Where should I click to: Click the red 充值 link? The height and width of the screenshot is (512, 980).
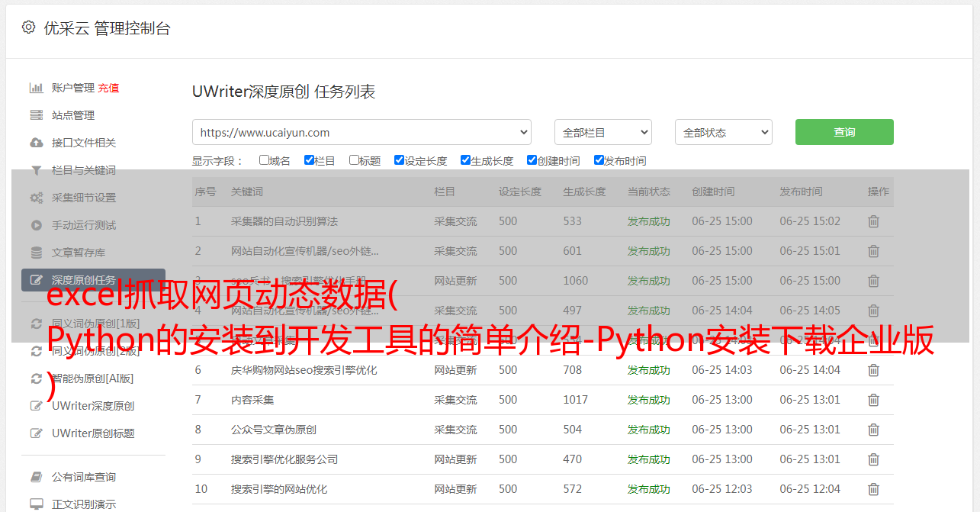(108, 88)
